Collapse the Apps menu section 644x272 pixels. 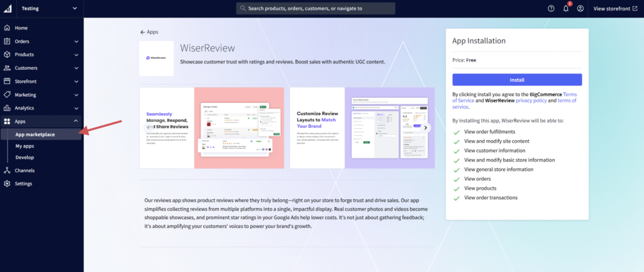coord(76,121)
